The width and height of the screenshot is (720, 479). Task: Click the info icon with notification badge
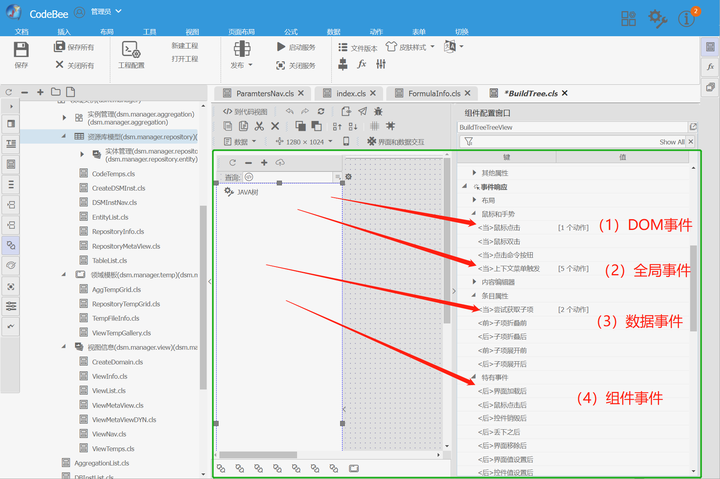687,18
